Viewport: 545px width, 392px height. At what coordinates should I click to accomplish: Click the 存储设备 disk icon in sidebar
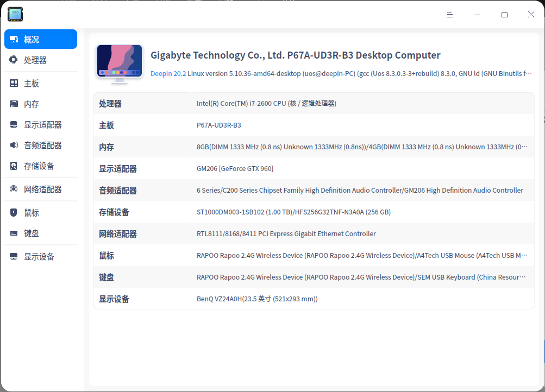pos(14,166)
